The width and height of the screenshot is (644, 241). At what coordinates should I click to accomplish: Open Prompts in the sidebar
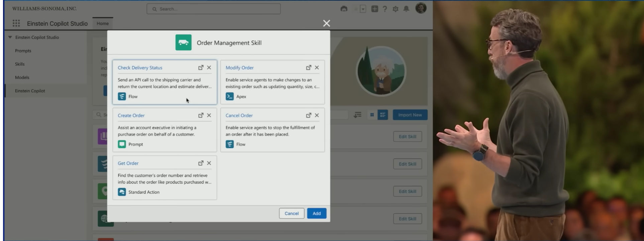pos(23,51)
